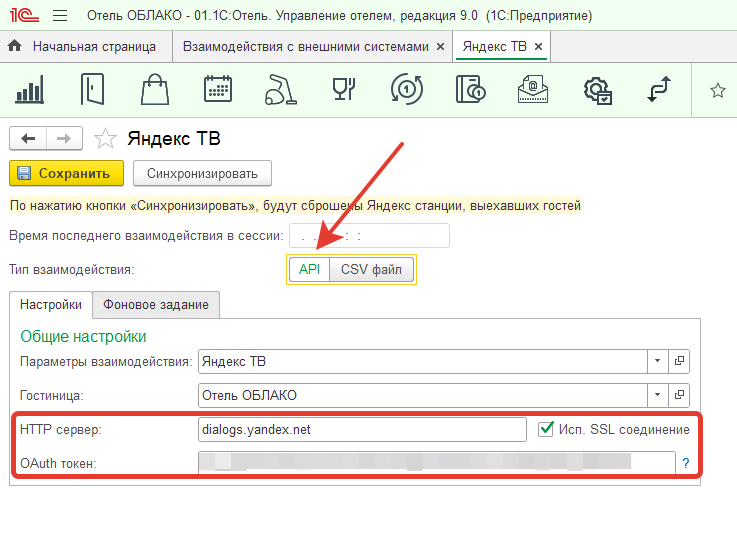737x540 pixels.
Task: Click the 1C logo icon
Action: (x=24, y=16)
